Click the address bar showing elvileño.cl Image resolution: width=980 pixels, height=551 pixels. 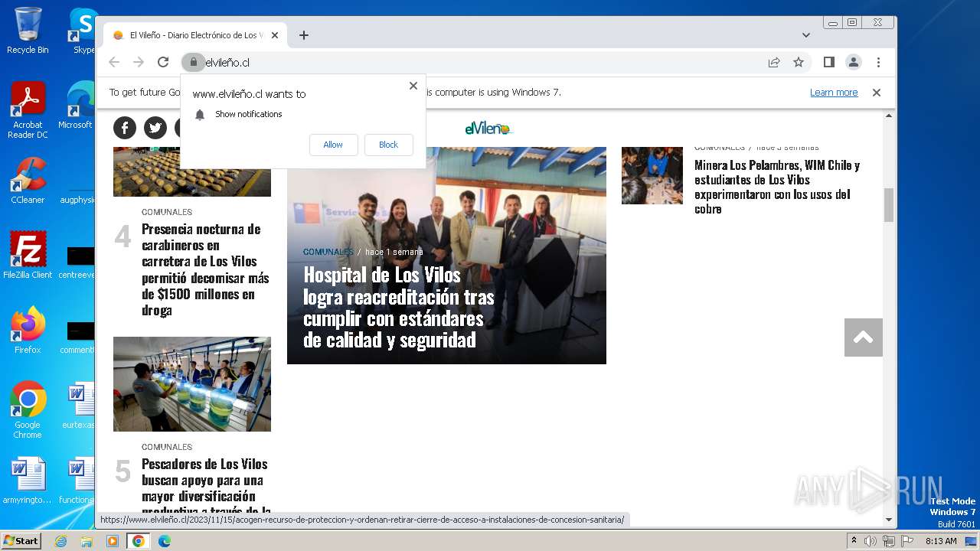pos(482,62)
